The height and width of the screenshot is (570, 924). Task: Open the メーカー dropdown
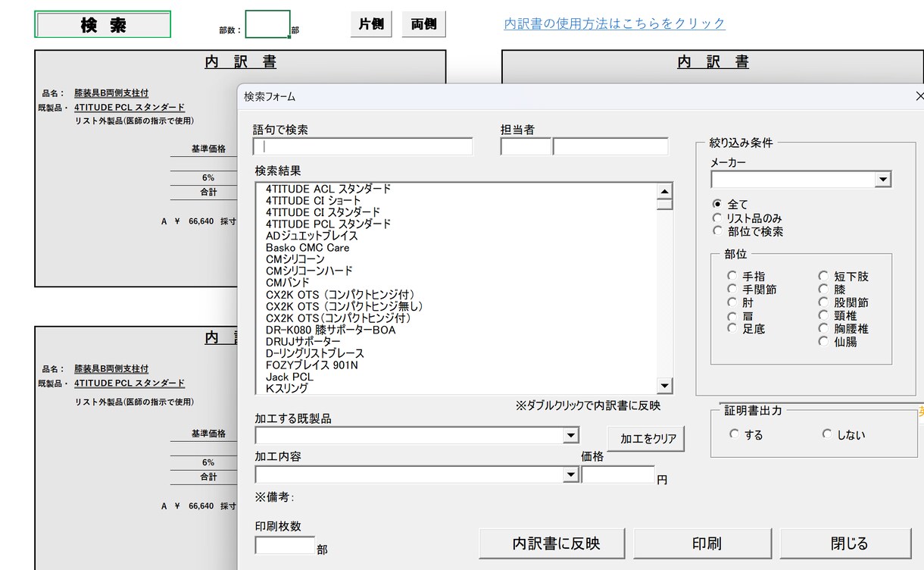click(x=882, y=180)
